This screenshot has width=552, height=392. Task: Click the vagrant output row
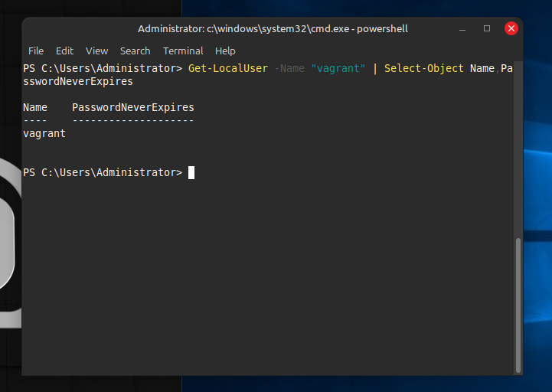point(44,133)
